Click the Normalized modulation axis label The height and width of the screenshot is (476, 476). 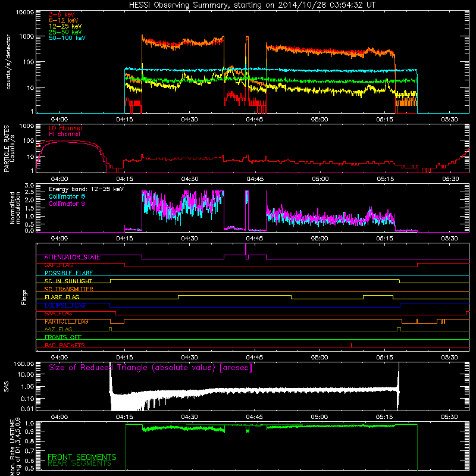click(x=15, y=208)
